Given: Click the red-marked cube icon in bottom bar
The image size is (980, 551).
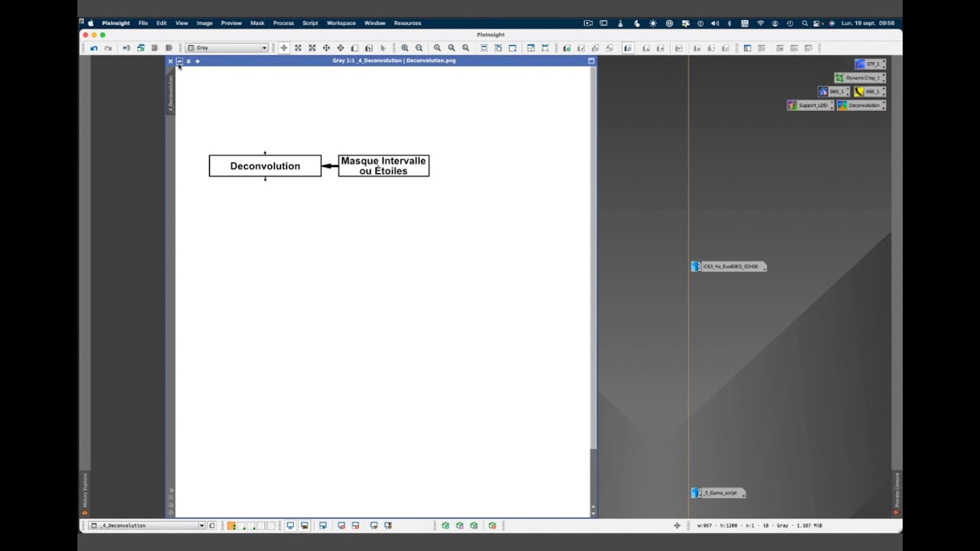Looking at the screenshot, I should click(x=492, y=526).
